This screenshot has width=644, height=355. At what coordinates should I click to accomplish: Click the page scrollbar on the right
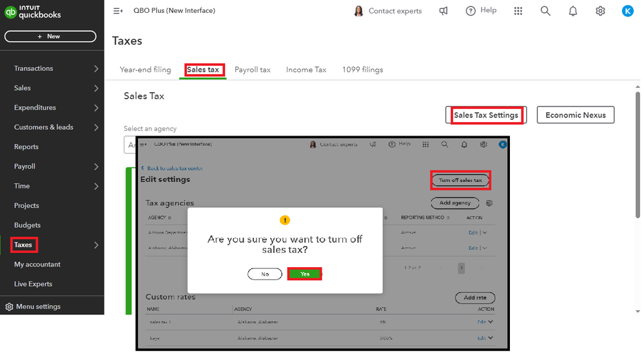(638, 154)
